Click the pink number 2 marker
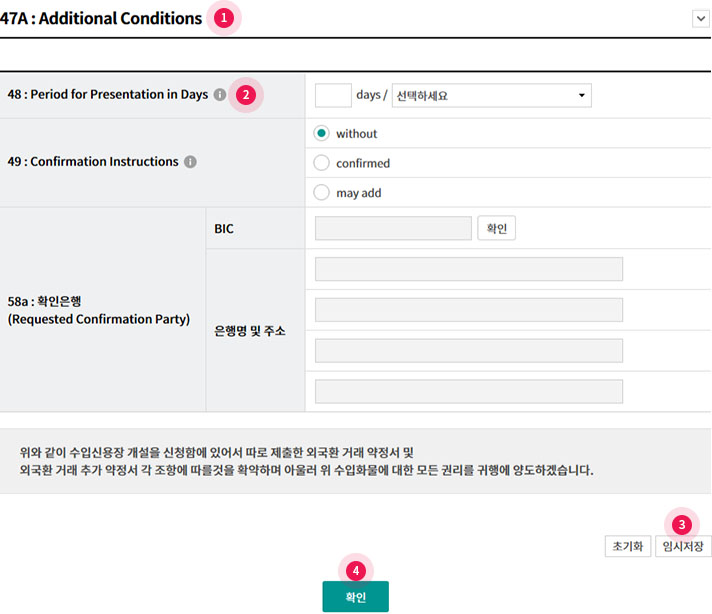The width and height of the screenshot is (712, 614). coord(245,95)
